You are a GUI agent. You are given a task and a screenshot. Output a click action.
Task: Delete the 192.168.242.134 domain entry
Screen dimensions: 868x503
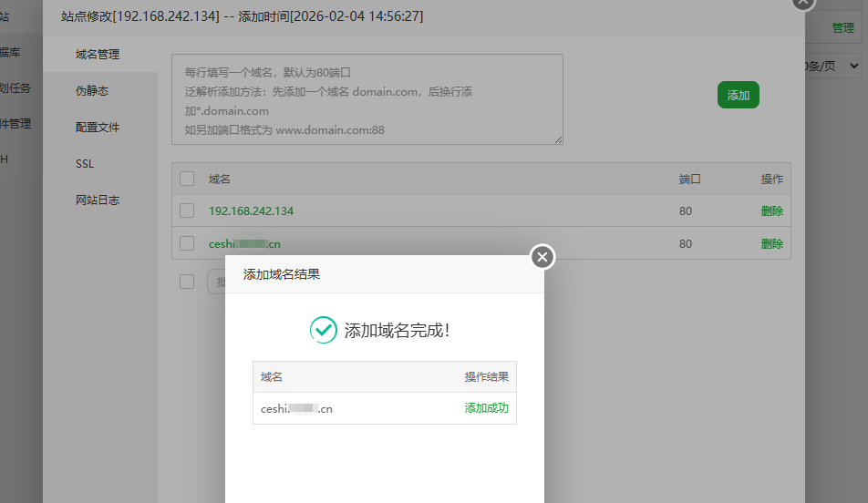pos(771,210)
